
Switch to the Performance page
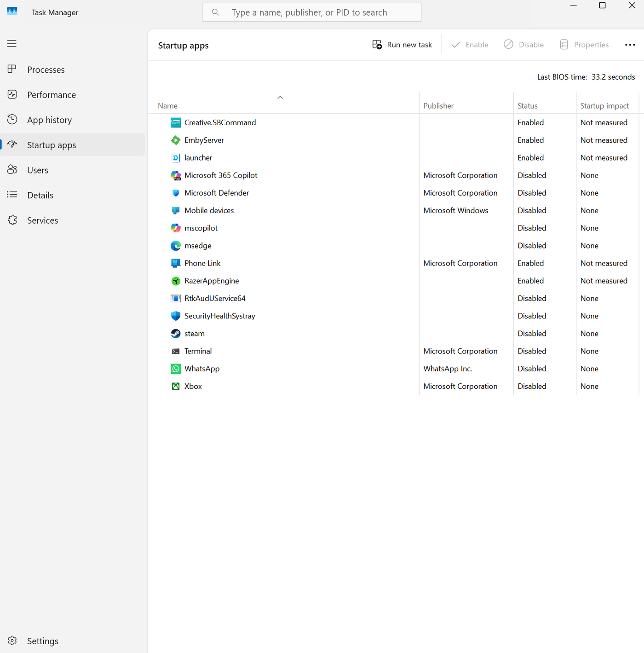[x=73, y=95]
